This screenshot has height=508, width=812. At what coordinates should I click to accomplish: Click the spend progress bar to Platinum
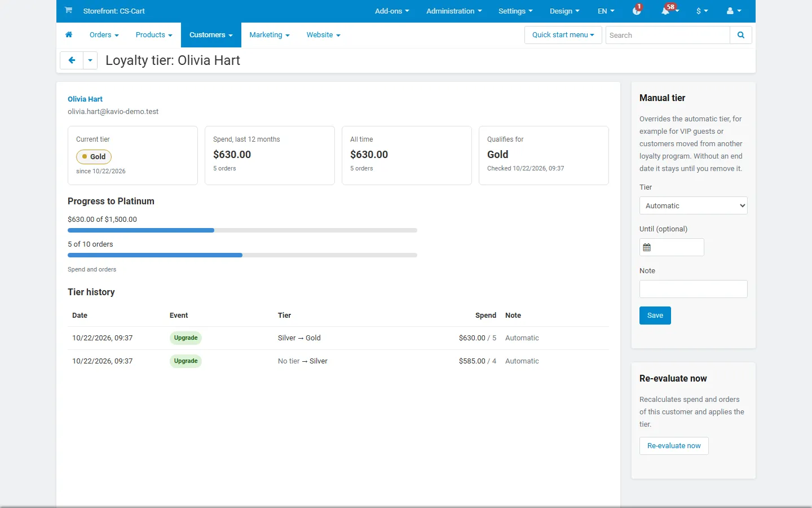[242, 230]
